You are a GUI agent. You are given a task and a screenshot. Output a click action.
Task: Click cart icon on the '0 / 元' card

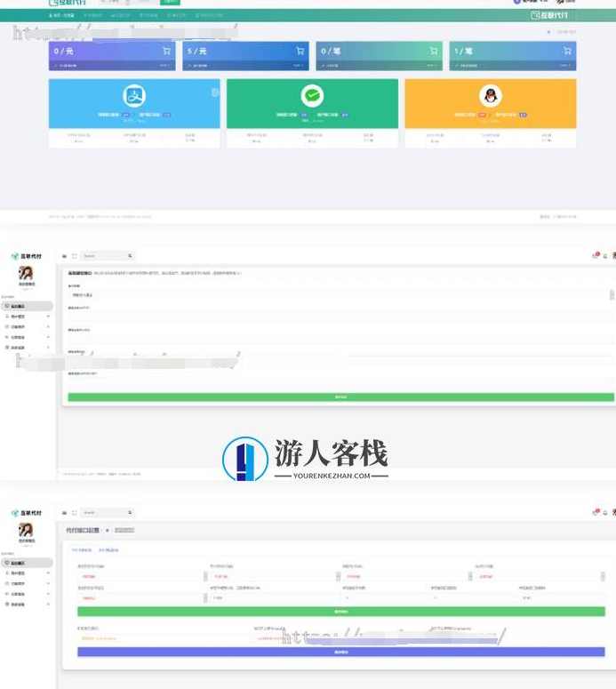coord(166,51)
